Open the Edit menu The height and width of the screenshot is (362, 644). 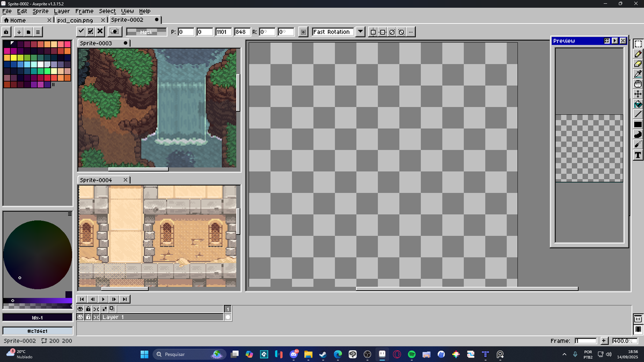point(22,11)
